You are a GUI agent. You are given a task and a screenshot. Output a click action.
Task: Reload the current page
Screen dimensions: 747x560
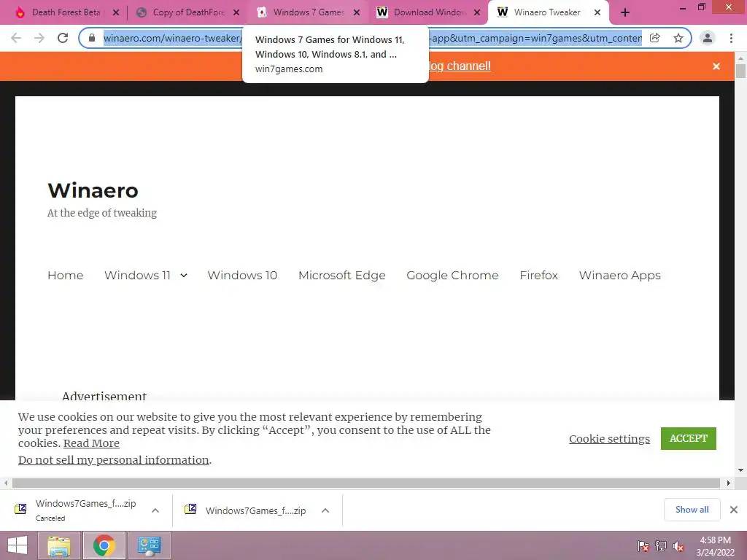[63, 38]
